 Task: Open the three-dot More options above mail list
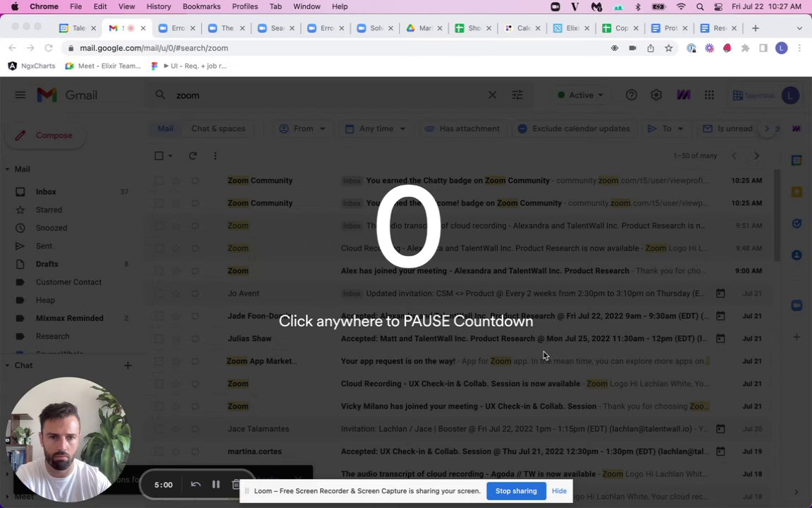[x=216, y=155]
